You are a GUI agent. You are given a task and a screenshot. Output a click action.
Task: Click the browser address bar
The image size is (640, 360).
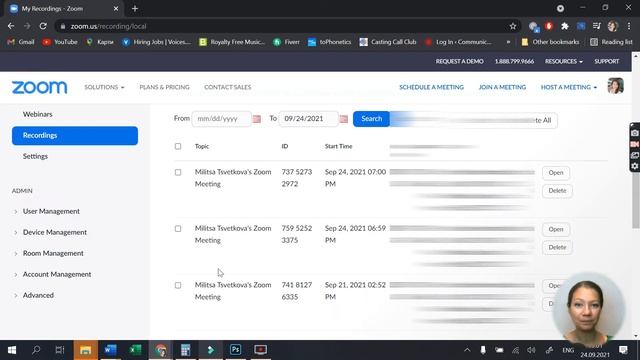click(x=286, y=26)
